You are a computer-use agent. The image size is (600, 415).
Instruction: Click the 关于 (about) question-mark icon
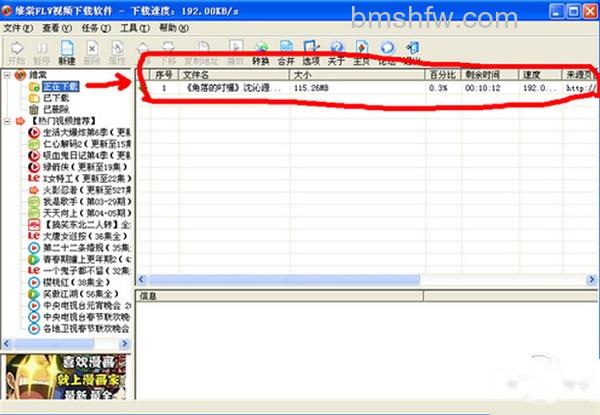click(337, 48)
